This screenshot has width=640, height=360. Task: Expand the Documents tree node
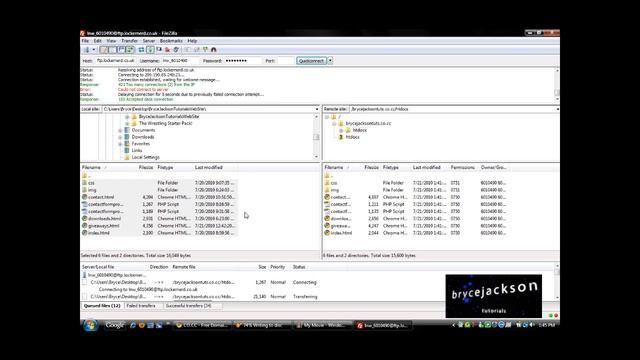(x=120, y=130)
